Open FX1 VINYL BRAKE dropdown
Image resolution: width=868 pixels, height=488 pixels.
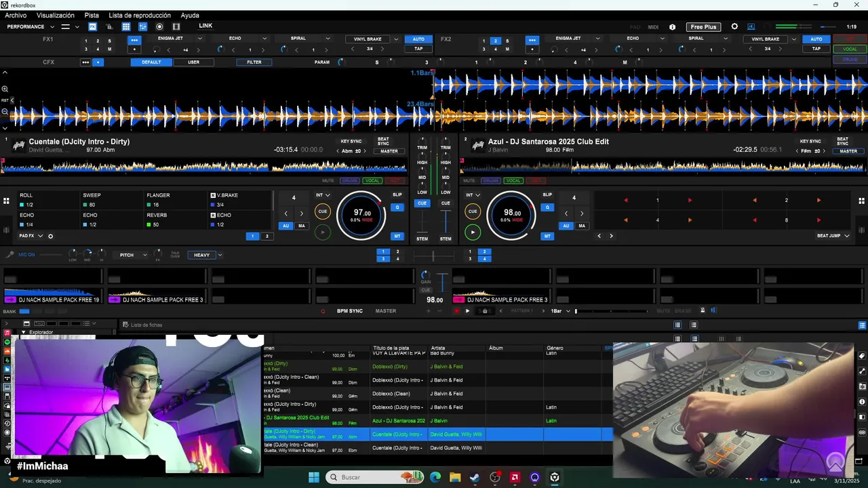click(x=396, y=39)
